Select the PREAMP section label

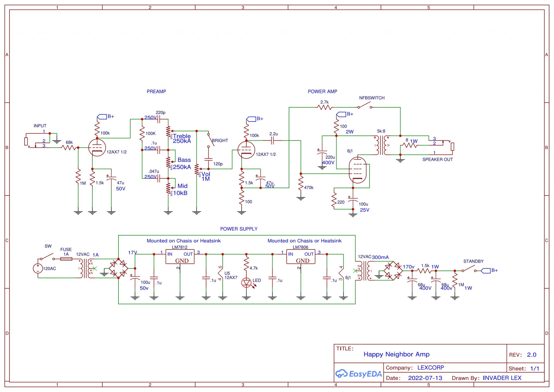pos(156,91)
